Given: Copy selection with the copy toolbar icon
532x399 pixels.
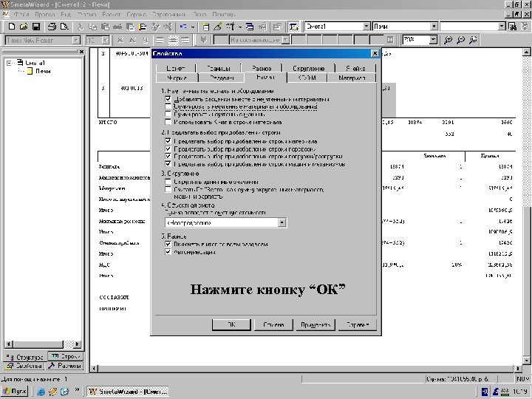Looking at the screenshot, I should [92, 27].
